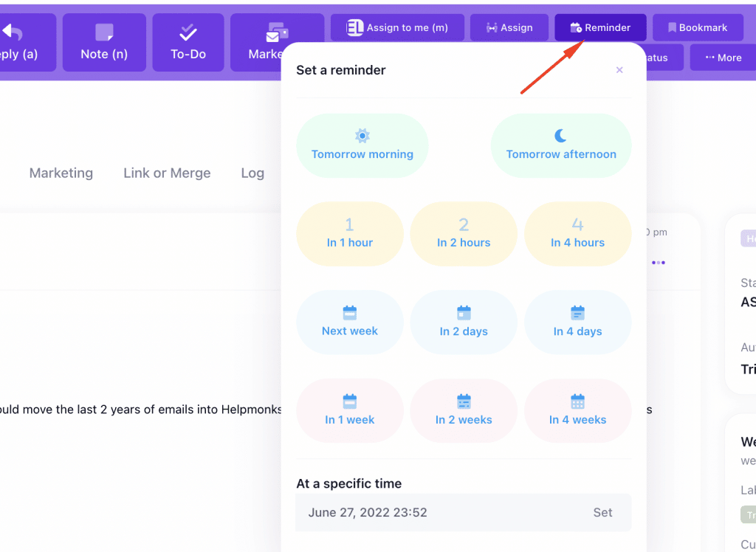Open the Link or Merge tab

tap(167, 173)
